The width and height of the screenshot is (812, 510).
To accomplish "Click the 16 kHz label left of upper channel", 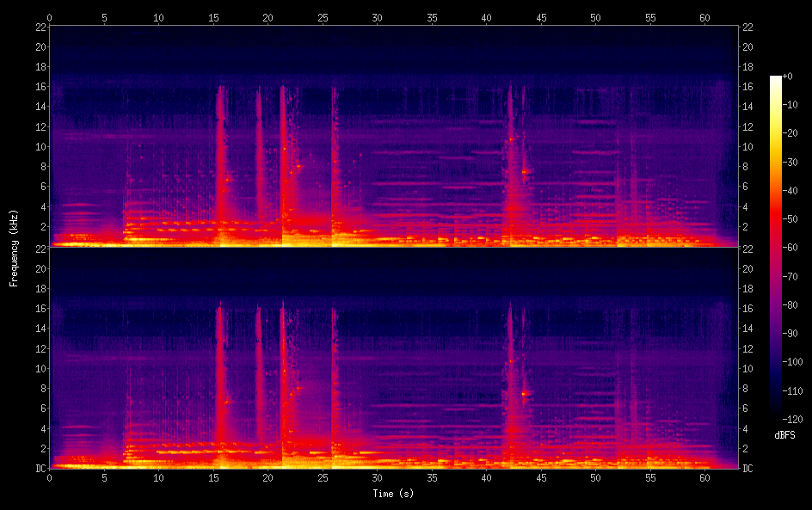I will pyautogui.click(x=40, y=87).
